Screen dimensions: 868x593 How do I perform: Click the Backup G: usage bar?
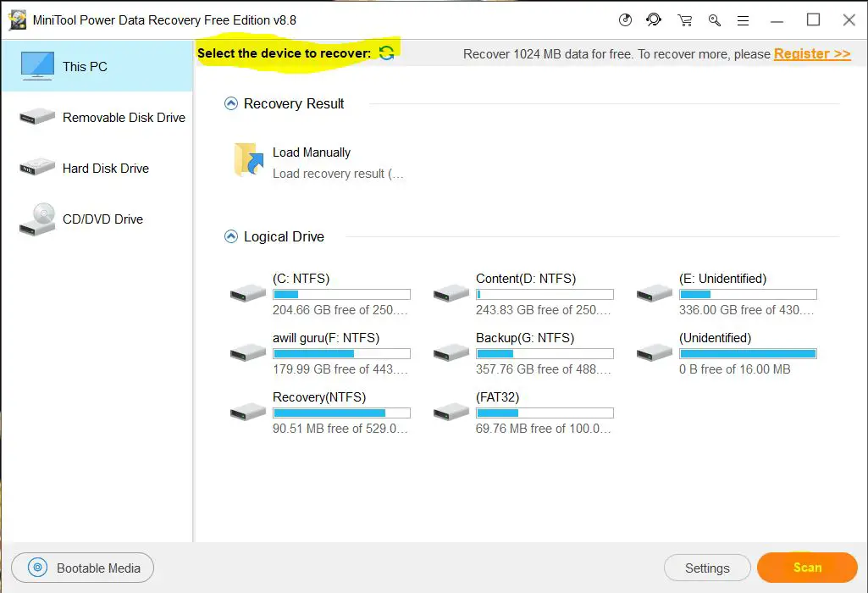pos(545,353)
